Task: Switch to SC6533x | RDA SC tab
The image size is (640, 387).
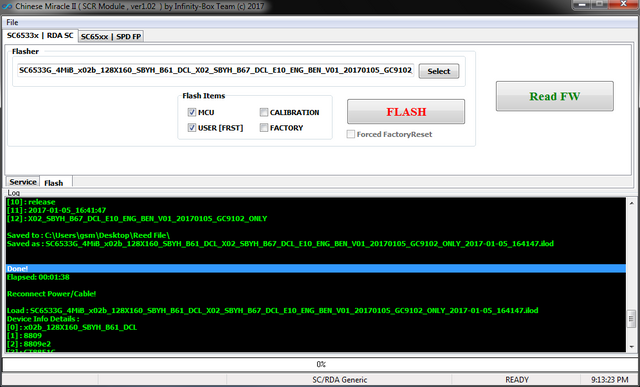Action: pyautogui.click(x=40, y=36)
